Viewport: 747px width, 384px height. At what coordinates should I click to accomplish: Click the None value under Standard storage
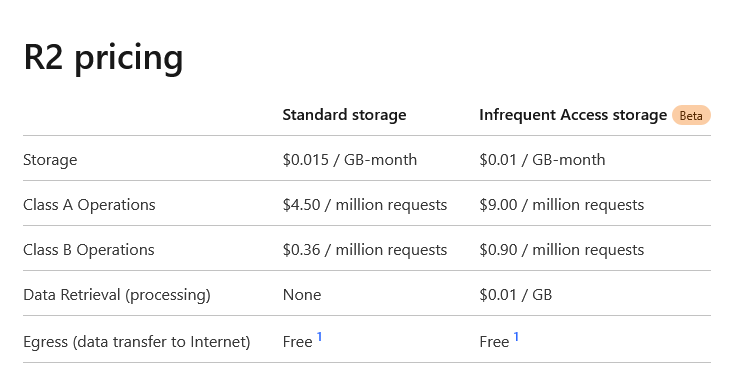tap(302, 295)
